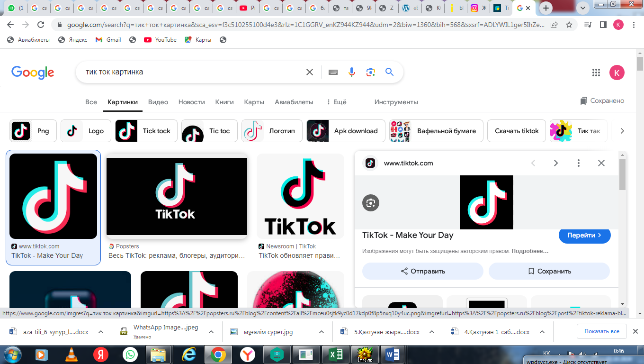Image resolution: width=644 pixels, height=364 pixels.
Task: Expand options for 4.Қазтуған 1-саб docx download
Action: pyautogui.click(x=542, y=332)
